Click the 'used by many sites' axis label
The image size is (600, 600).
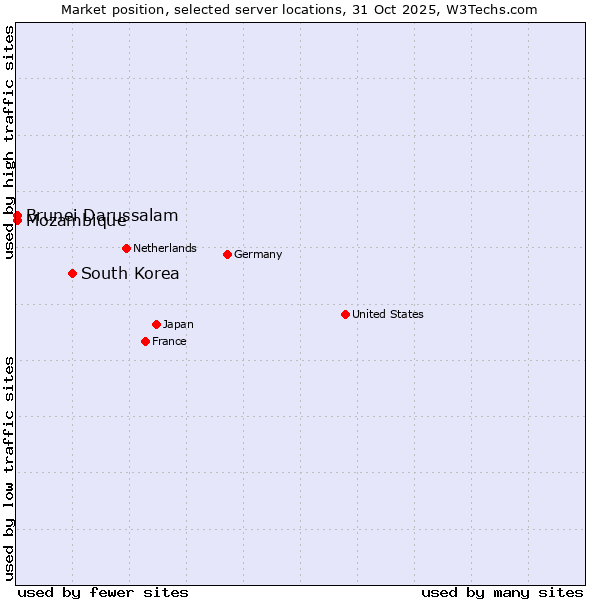pyautogui.click(x=502, y=592)
